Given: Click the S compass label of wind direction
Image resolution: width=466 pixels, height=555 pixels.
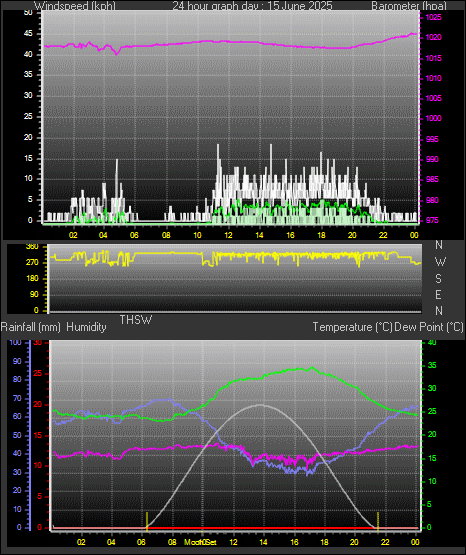Looking at the screenshot, I should tap(438, 279).
